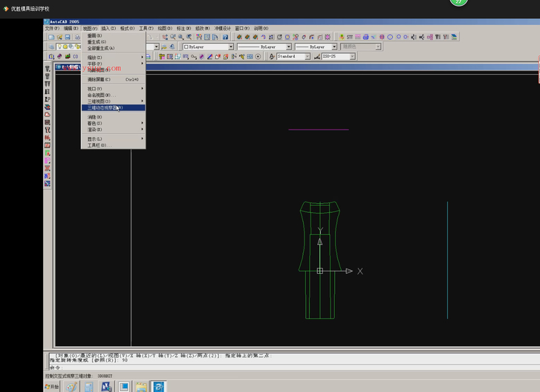Open the 绘图 (Draw) menu

165,28
